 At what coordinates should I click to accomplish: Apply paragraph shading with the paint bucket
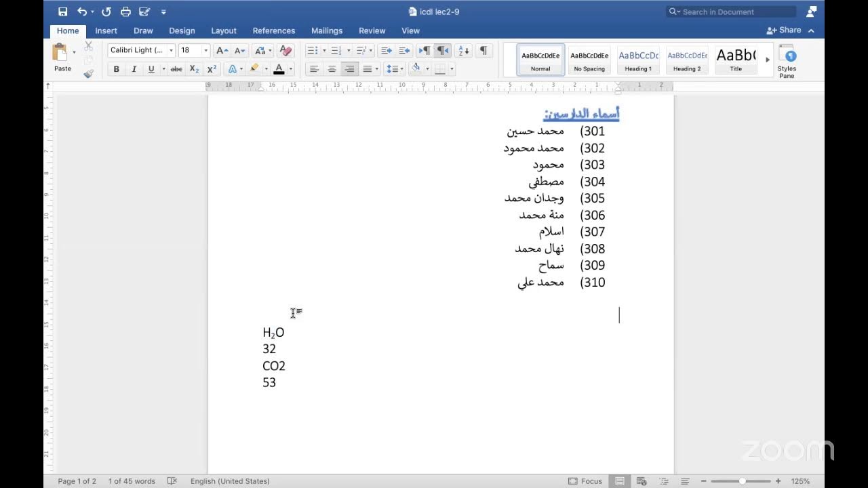(415, 68)
